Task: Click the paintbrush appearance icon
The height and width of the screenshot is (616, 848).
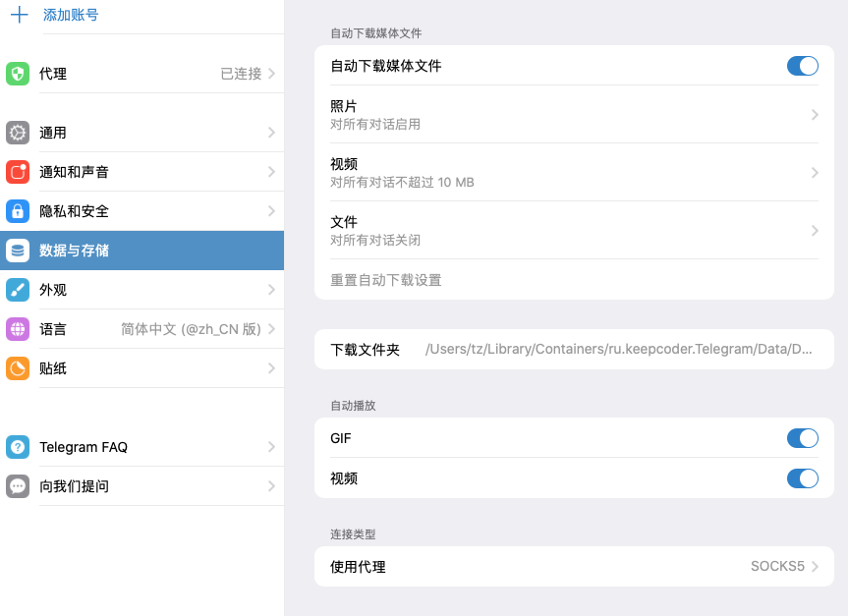Action: (x=18, y=290)
